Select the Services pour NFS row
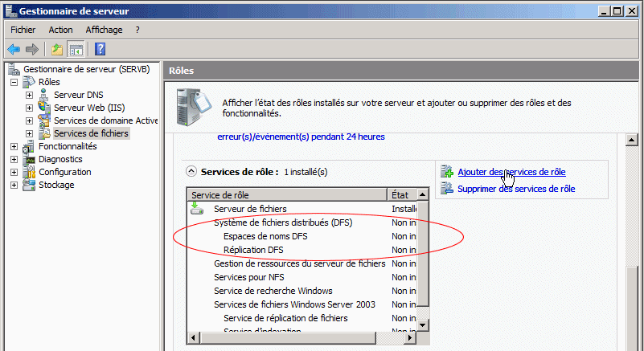The width and height of the screenshot is (644, 351). tap(301, 277)
